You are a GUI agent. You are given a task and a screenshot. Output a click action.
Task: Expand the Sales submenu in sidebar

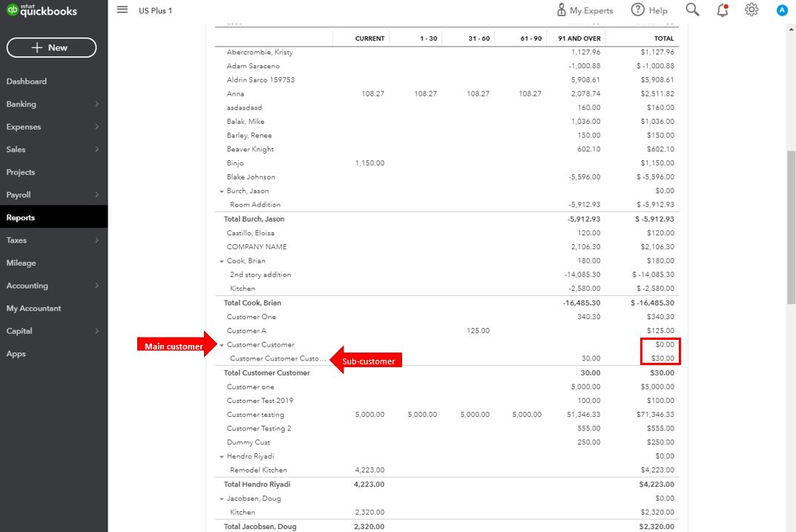point(96,150)
